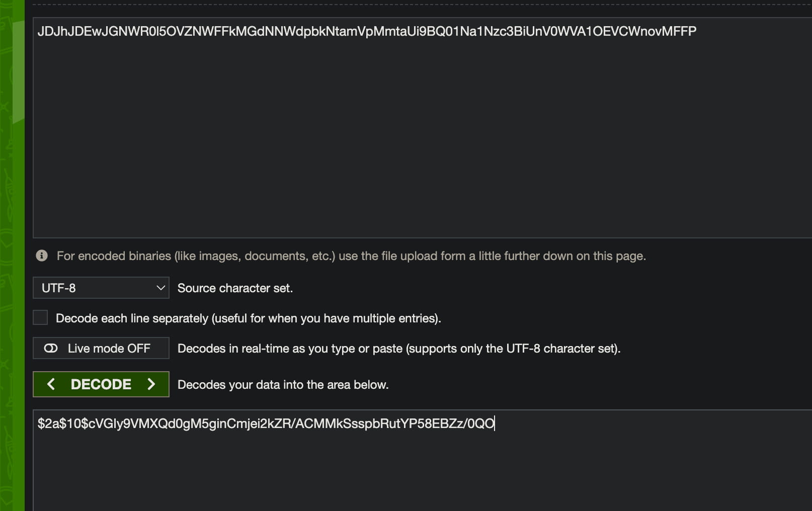Screen dimensions: 812x511
Task: Click the left chevron on DECODE button
Action: pos(51,384)
